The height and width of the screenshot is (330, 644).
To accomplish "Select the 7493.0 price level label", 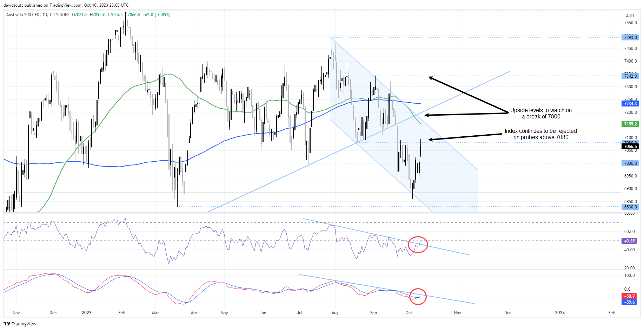I will [x=630, y=37].
